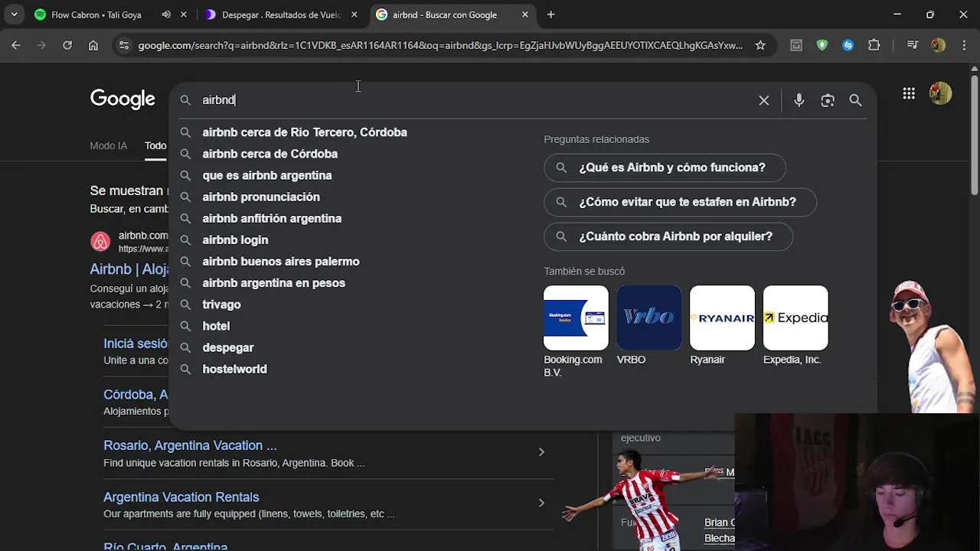The image size is (980, 551).
Task: Select the Todo results tab
Action: point(155,145)
